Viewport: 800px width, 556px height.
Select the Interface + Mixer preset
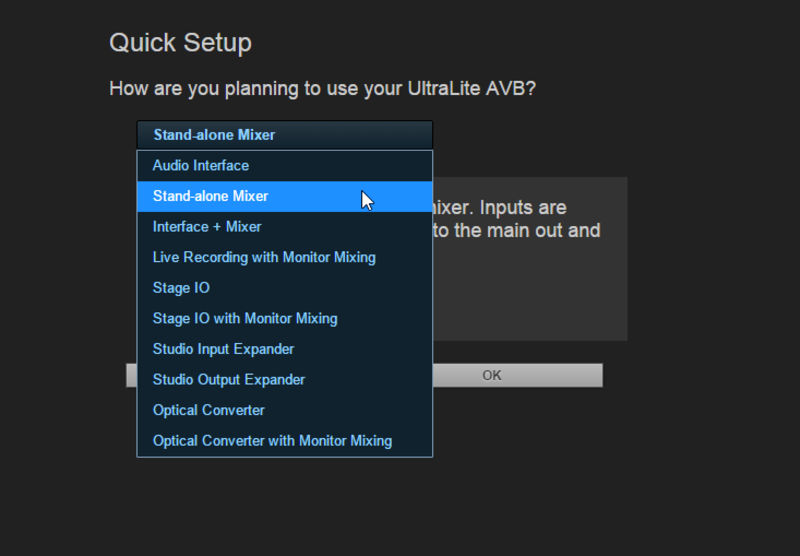285,227
